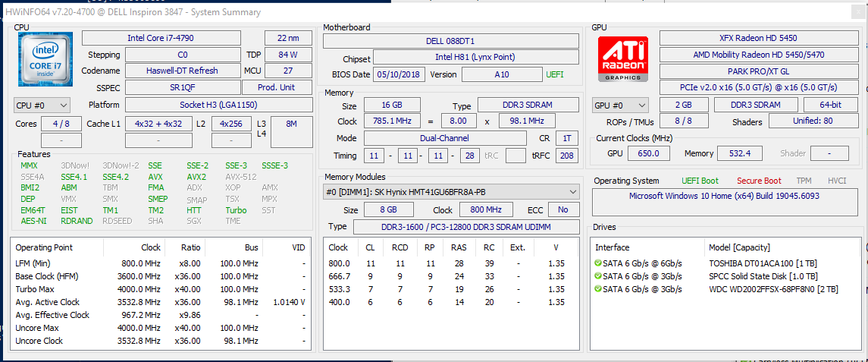Click the WDC drive green status icon
Image resolution: width=868 pixels, height=362 pixels.
598,289
